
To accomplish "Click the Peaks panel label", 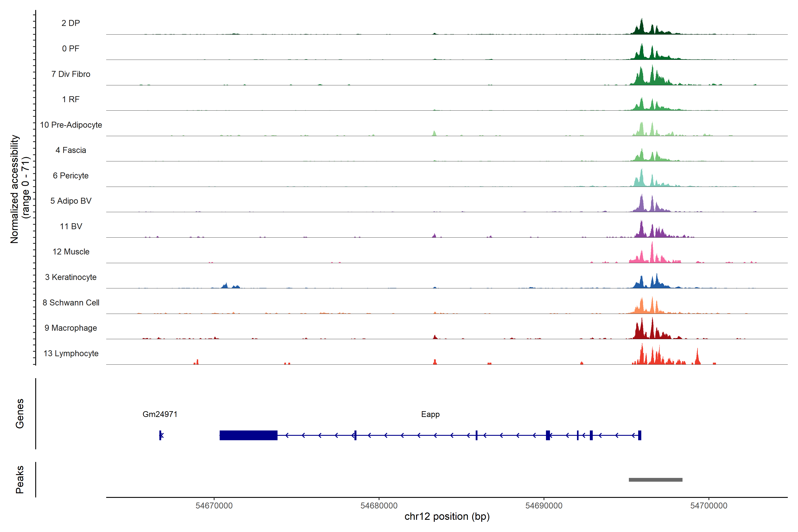I will (x=20, y=479).
